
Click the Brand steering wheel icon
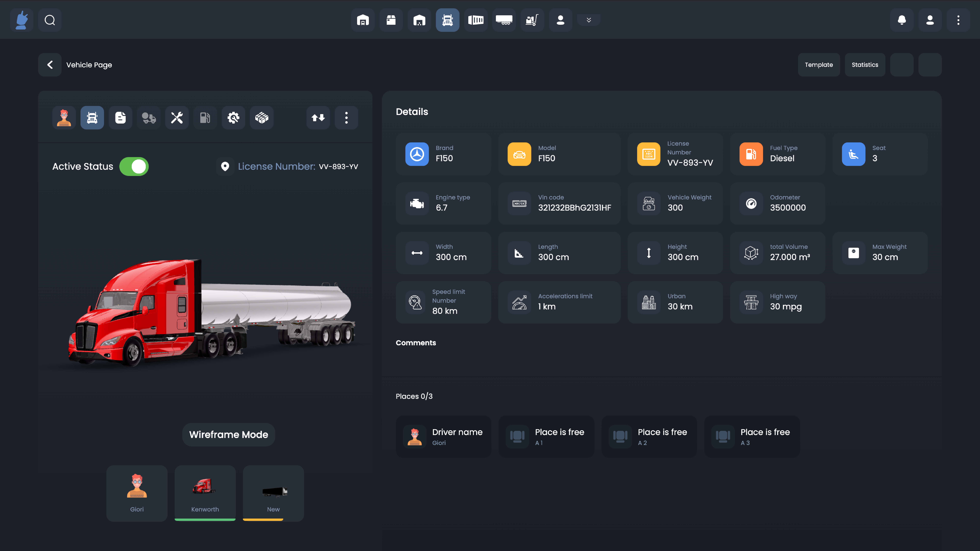(417, 154)
